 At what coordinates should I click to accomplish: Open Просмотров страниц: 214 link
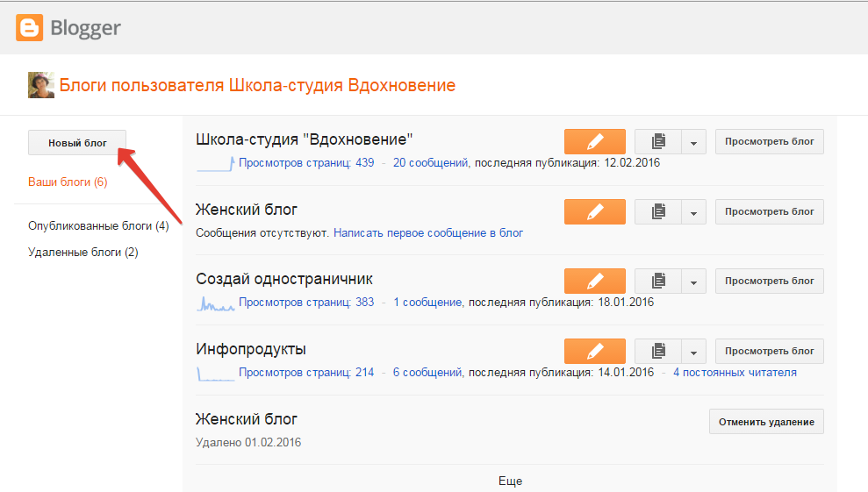pyautogui.click(x=306, y=373)
